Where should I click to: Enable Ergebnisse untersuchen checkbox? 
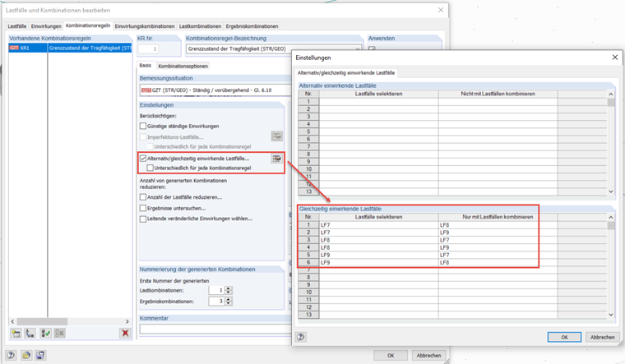(x=143, y=208)
